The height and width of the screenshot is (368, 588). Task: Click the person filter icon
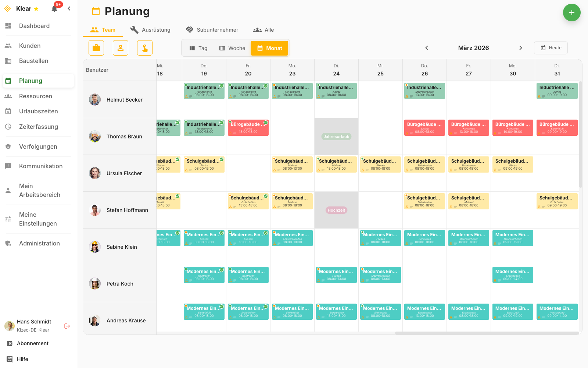pyautogui.click(x=121, y=48)
